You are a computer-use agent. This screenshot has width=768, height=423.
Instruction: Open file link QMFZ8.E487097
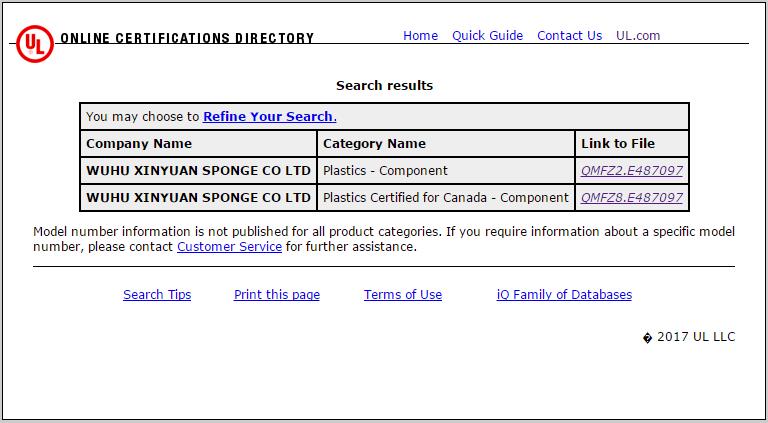click(631, 198)
